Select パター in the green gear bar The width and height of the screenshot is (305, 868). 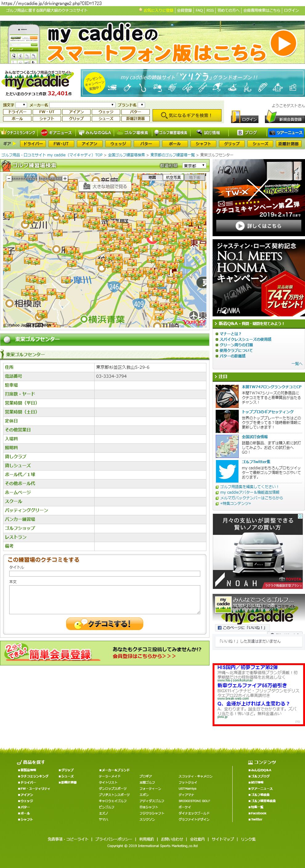[146, 144]
